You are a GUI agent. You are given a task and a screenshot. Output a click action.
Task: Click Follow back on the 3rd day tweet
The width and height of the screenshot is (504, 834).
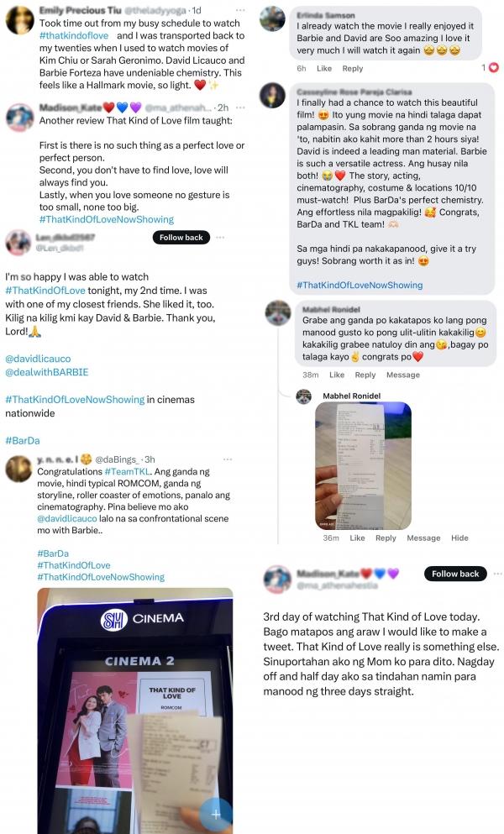tap(455, 574)
